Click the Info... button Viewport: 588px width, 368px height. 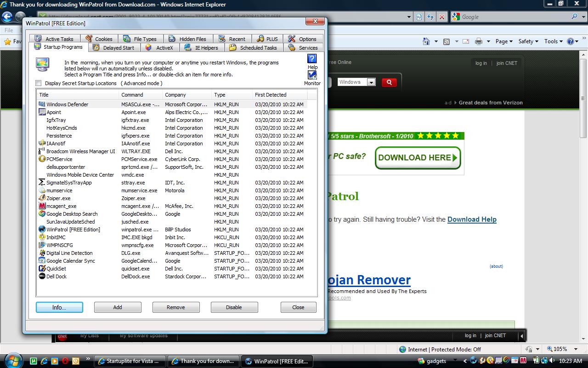tap(59, 307)
